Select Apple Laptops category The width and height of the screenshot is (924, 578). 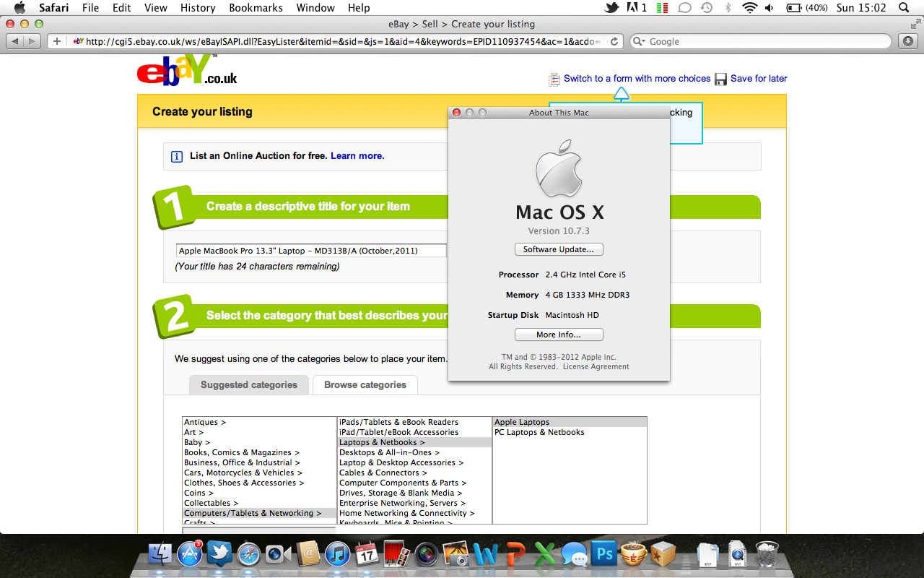tap(570, 422)
